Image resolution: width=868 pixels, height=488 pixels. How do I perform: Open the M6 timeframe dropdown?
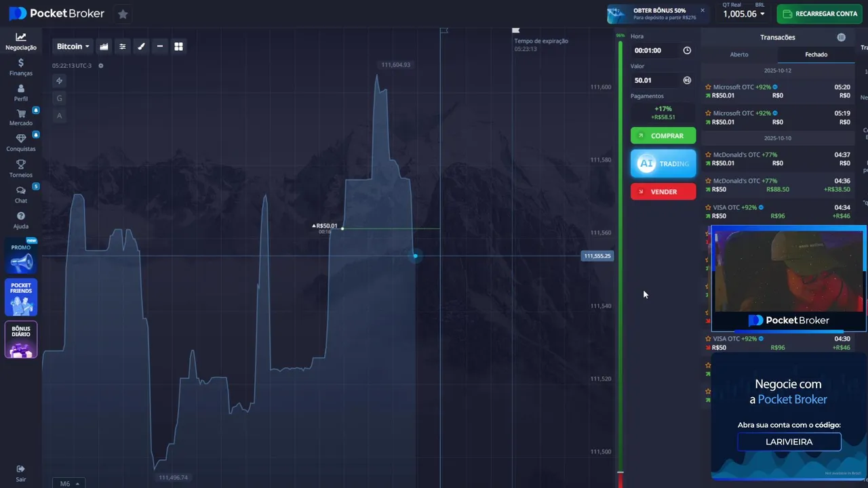[x=70, y=483]
